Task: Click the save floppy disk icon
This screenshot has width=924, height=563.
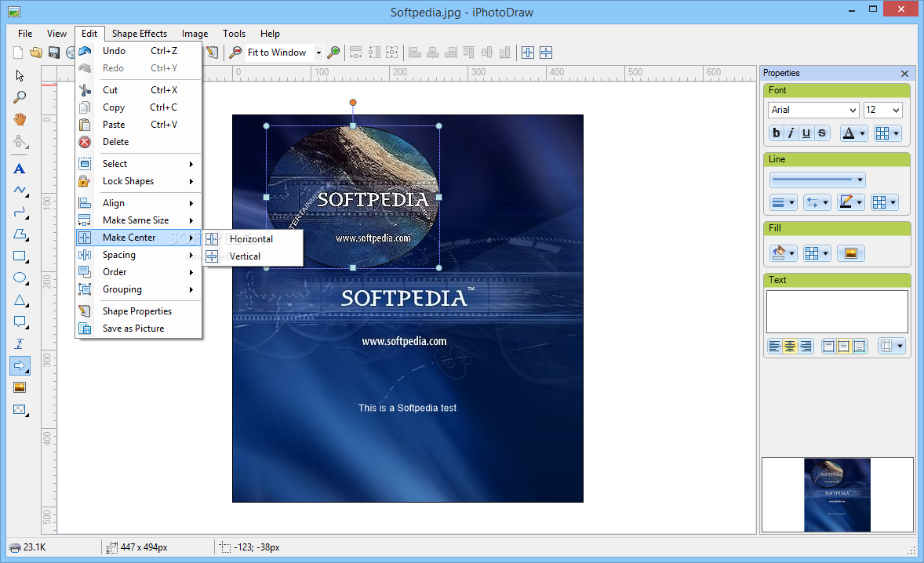Action: coord(53,53)
